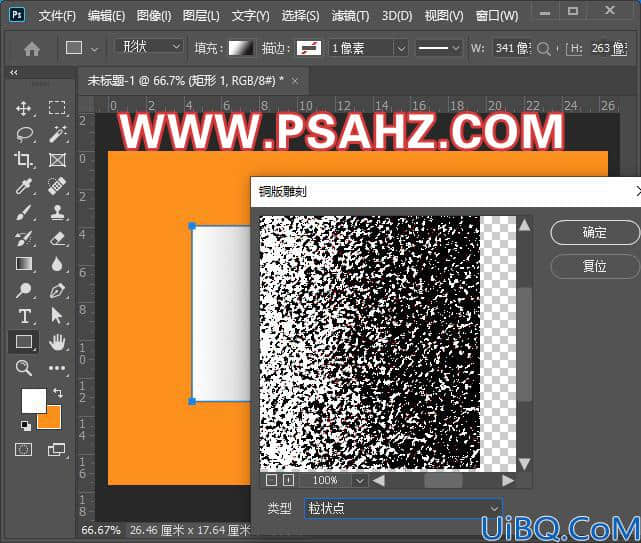The height and width of the screenshot is (543, 641).
Task: Toggle Quick Mask mode icon
Action: (x=23, y=450)
